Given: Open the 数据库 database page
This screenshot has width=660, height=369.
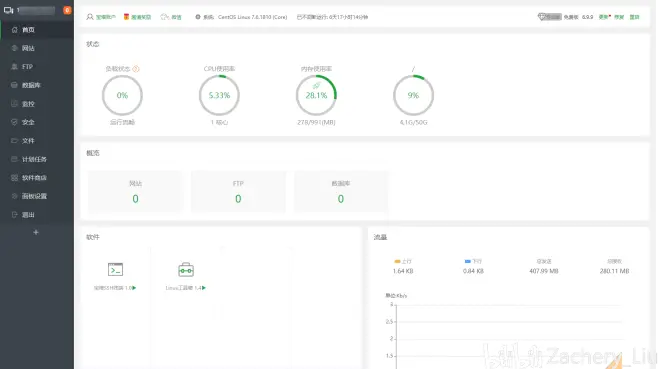Looking at the screenshot, I should [37, 85].
